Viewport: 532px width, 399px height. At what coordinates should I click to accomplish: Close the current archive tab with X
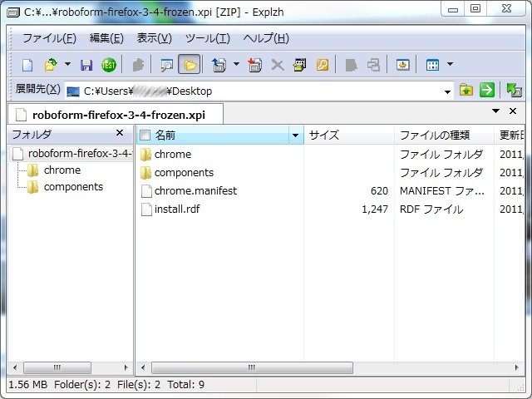point(513,111)
